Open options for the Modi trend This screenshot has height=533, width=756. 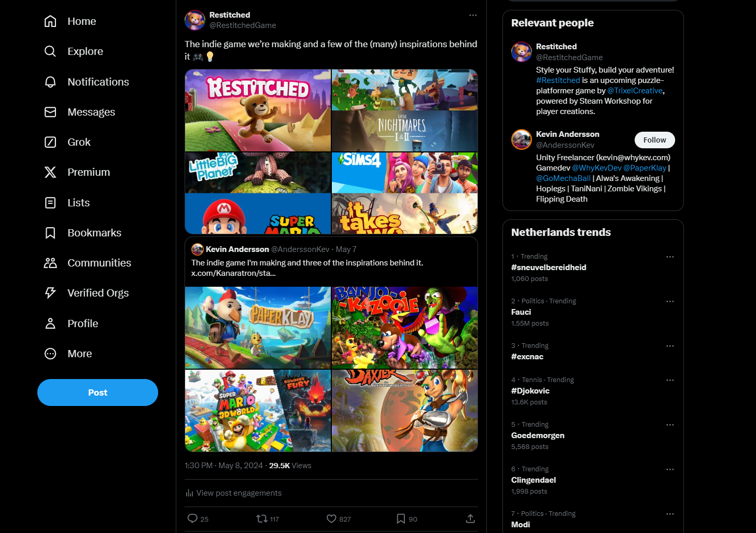(x=670, y=514)
